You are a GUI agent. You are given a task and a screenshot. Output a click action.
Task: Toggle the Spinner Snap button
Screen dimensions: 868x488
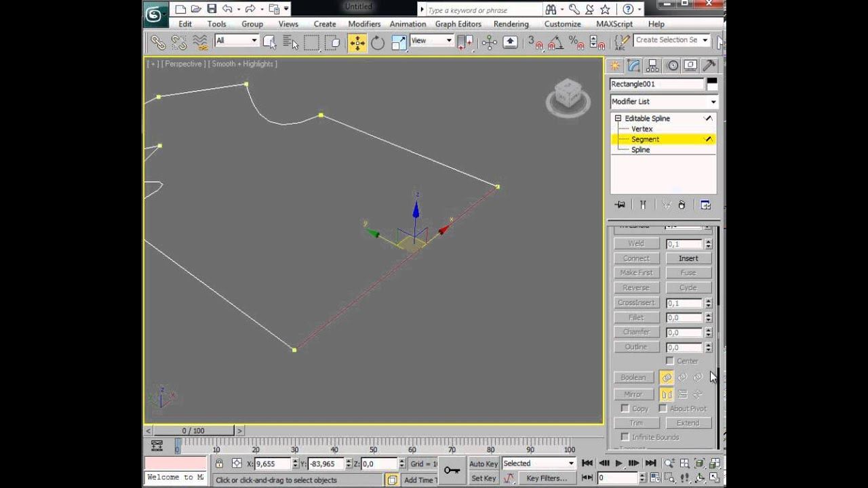click(x=597, y=43)
